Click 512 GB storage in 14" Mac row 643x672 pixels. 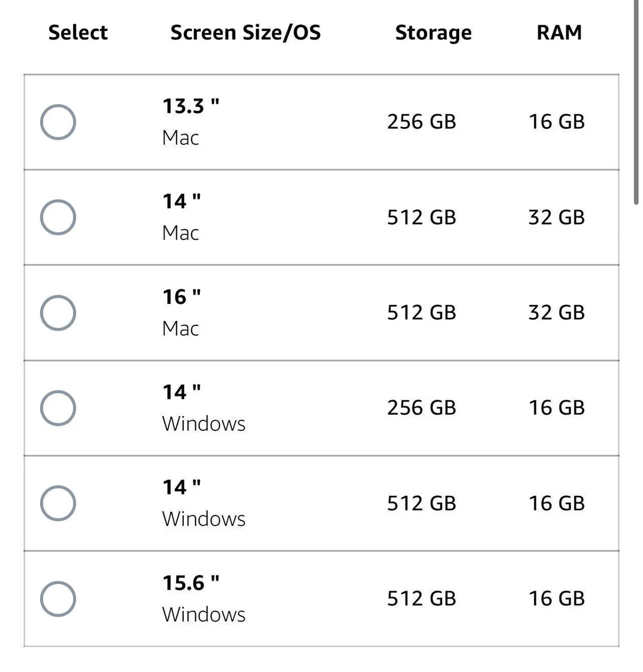coord(421,218)
